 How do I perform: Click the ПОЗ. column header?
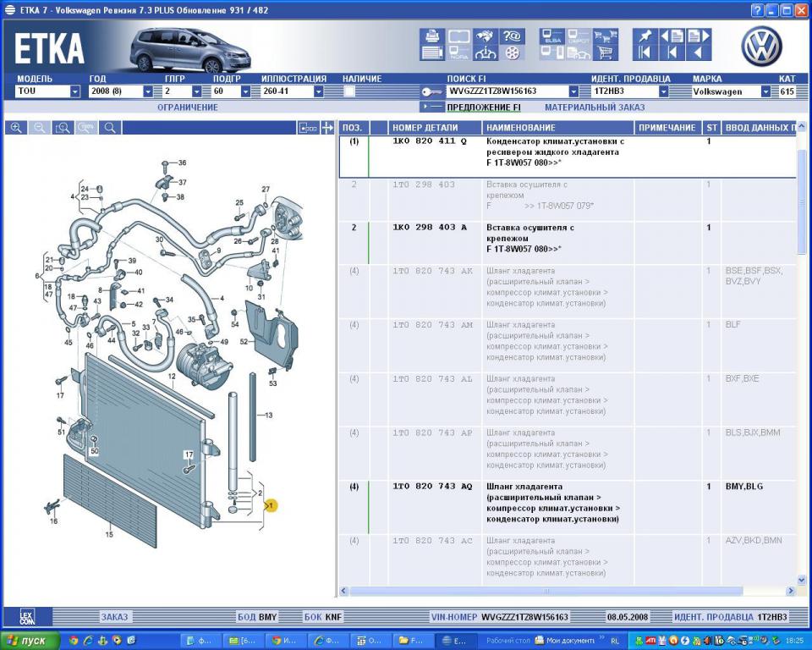(x=354, y=128)
